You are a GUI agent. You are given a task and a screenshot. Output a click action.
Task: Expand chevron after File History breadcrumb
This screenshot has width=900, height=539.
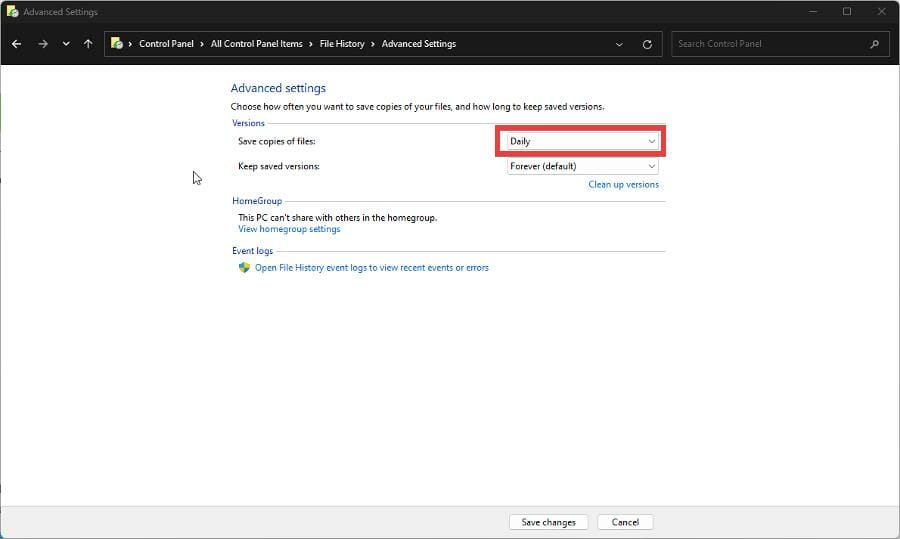click(373, 44)
